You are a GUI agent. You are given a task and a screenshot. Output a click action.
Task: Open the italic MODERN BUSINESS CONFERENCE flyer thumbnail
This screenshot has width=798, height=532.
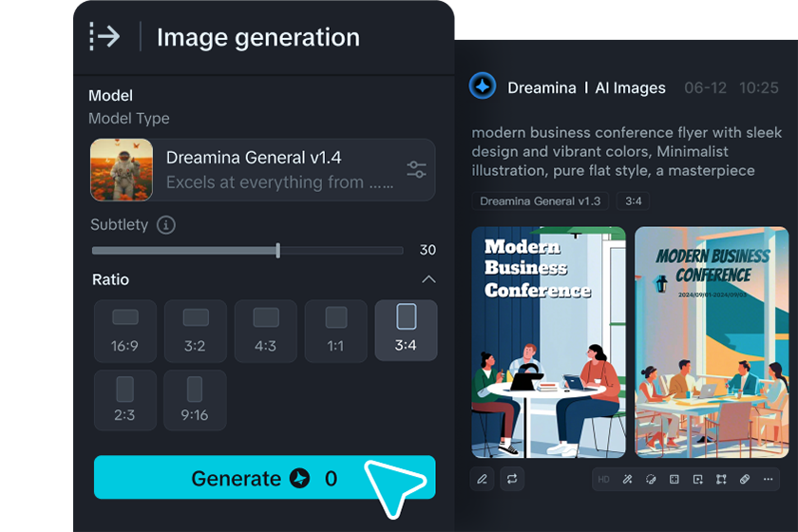pyautogui.click(x=712, y=342)
